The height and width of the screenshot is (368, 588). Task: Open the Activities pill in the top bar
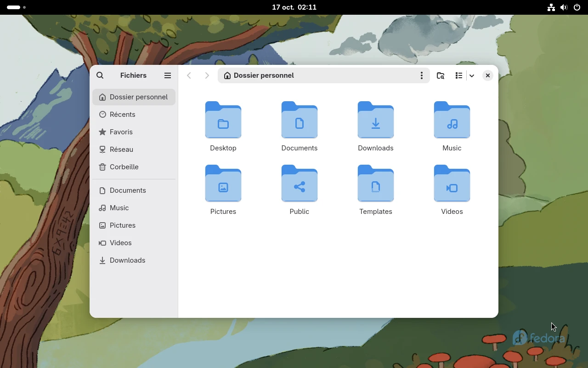point(16,7)
